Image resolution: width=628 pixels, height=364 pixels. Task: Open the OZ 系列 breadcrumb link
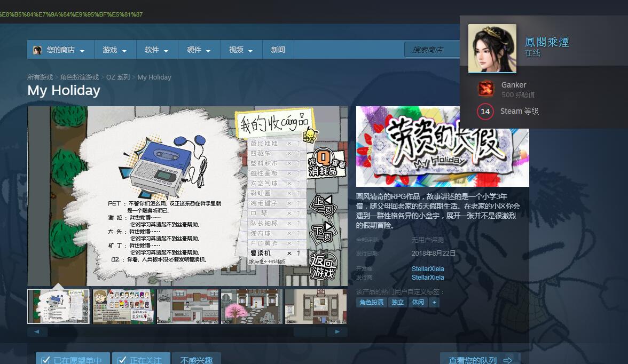point(117,77)
